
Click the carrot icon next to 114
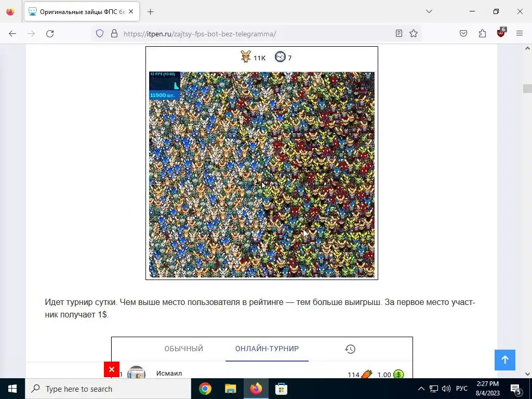pos(366,374)
